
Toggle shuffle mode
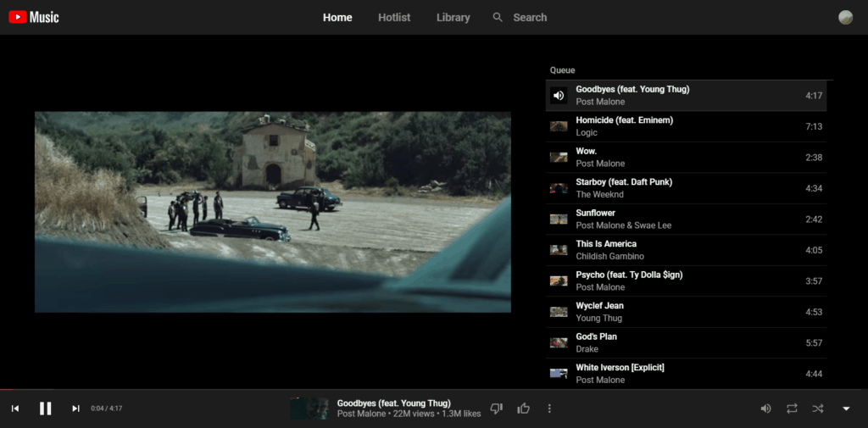(818, 409)
